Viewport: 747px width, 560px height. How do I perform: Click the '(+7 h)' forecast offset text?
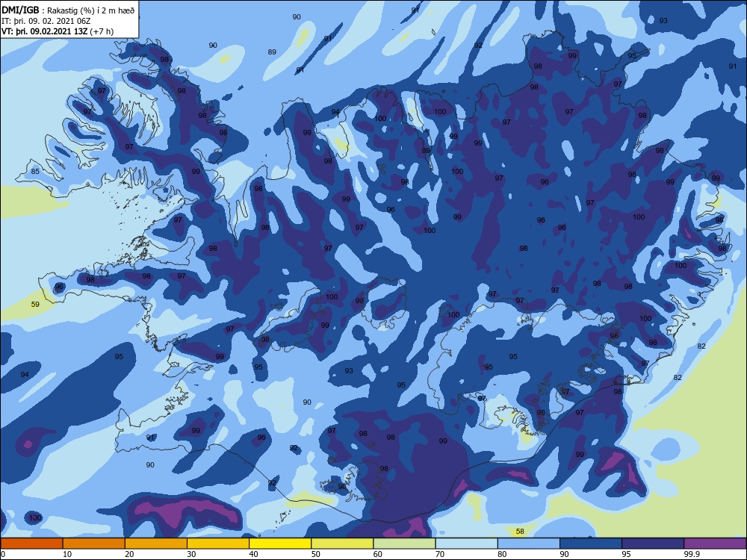point(102,31)
